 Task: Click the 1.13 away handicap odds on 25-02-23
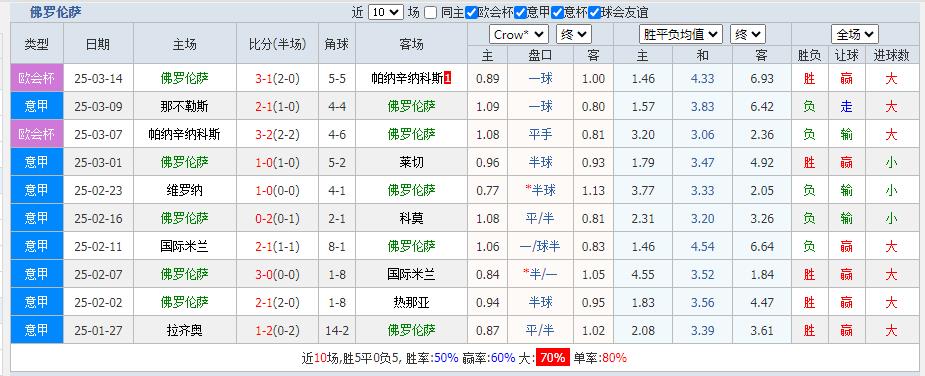click(x=593, y=190)
